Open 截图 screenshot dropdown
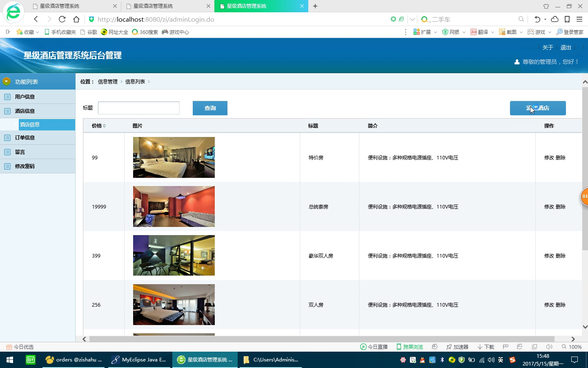 tap(511, 32)
